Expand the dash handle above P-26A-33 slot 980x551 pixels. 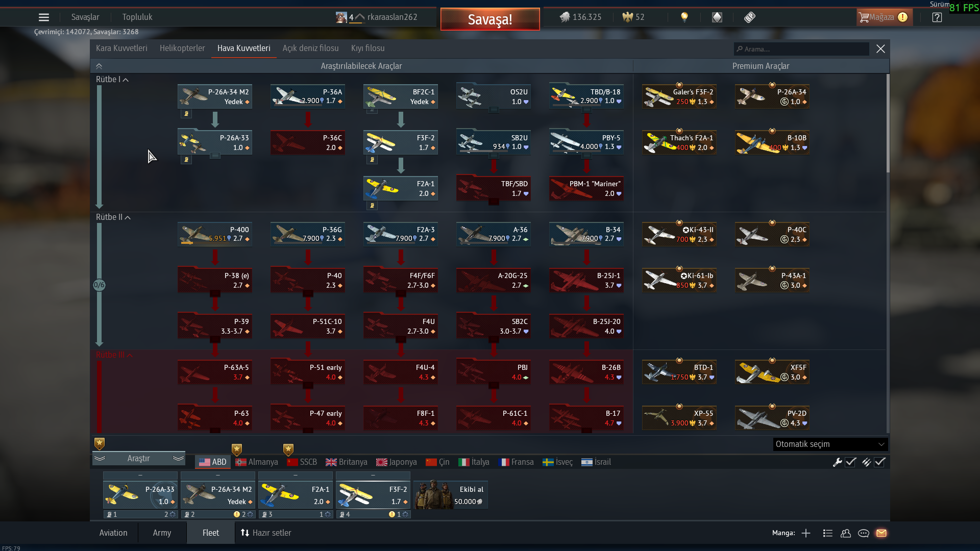[140, 475]
